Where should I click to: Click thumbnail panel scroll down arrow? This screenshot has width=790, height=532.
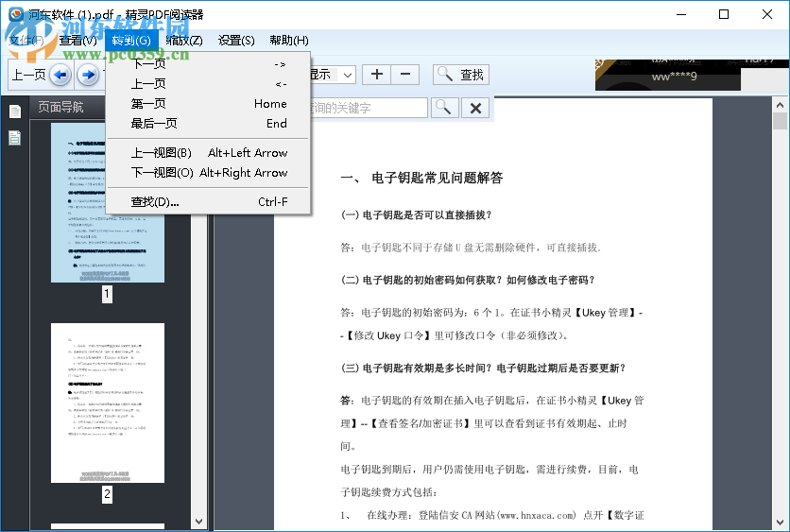click(198, 522)
